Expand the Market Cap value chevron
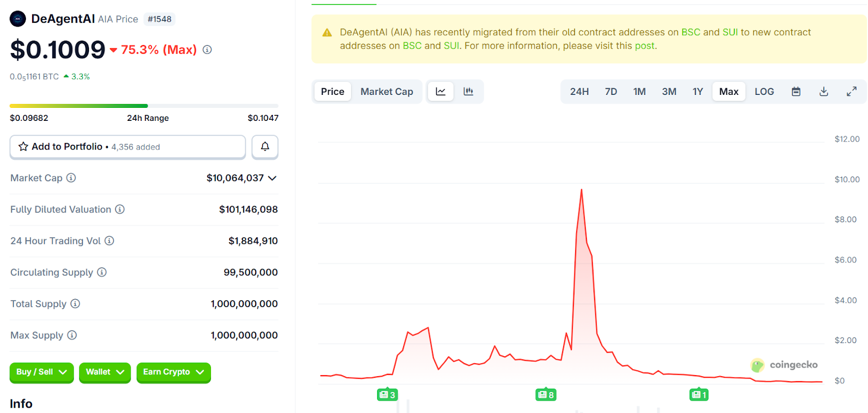Screen dimensions: 868x413 272,178
